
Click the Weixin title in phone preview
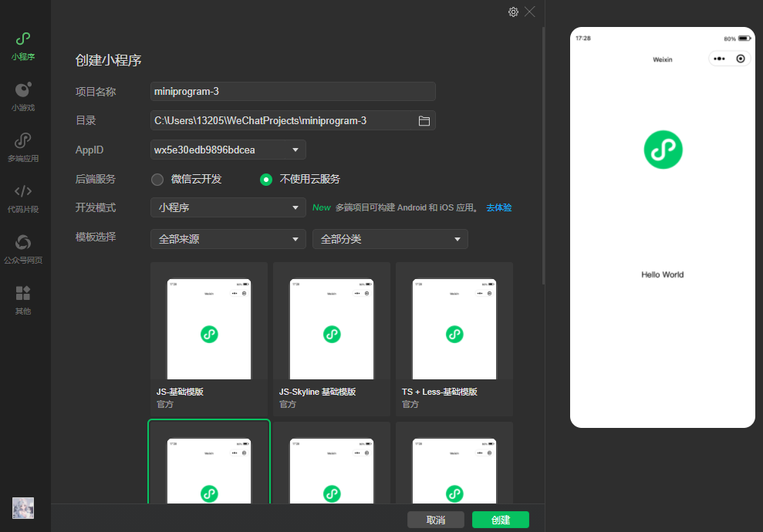662,59
